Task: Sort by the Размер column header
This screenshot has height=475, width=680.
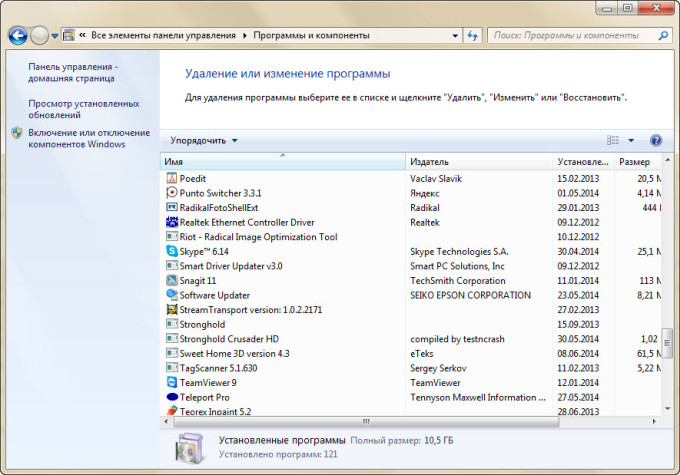Action: coord(638,162)
